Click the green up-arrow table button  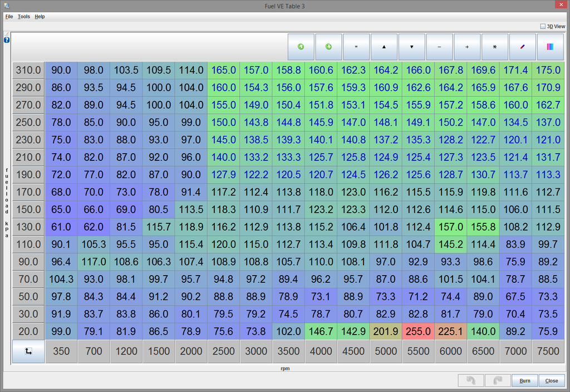301,47
